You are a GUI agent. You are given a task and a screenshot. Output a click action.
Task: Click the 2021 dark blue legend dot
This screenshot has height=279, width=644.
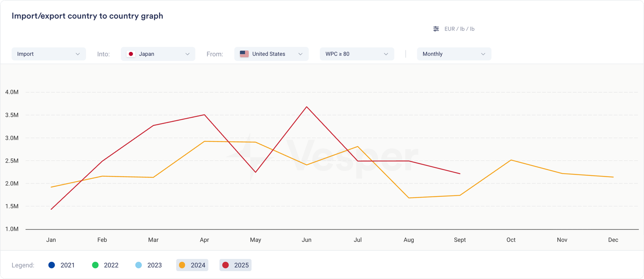(x=52, y=265)
